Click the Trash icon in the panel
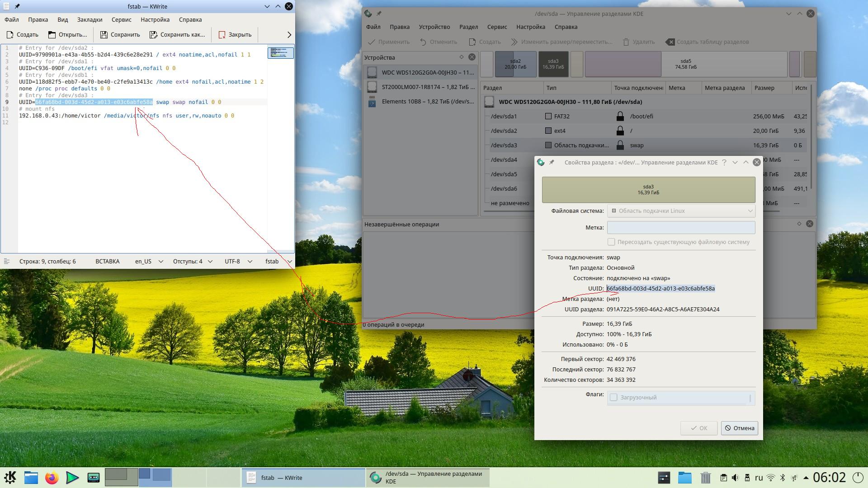Screen dimensions: 868x488 pyautogui.click(x=705, y=478)
